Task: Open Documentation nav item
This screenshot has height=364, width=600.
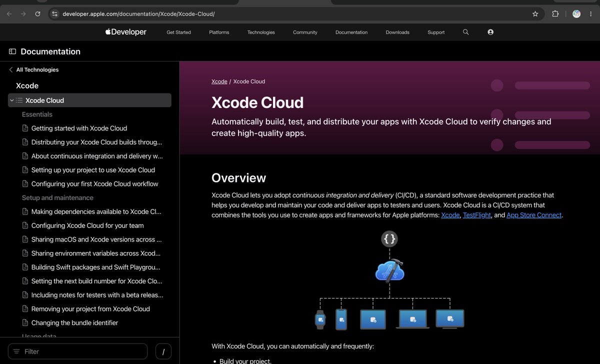Action: (x=351, y=32)
